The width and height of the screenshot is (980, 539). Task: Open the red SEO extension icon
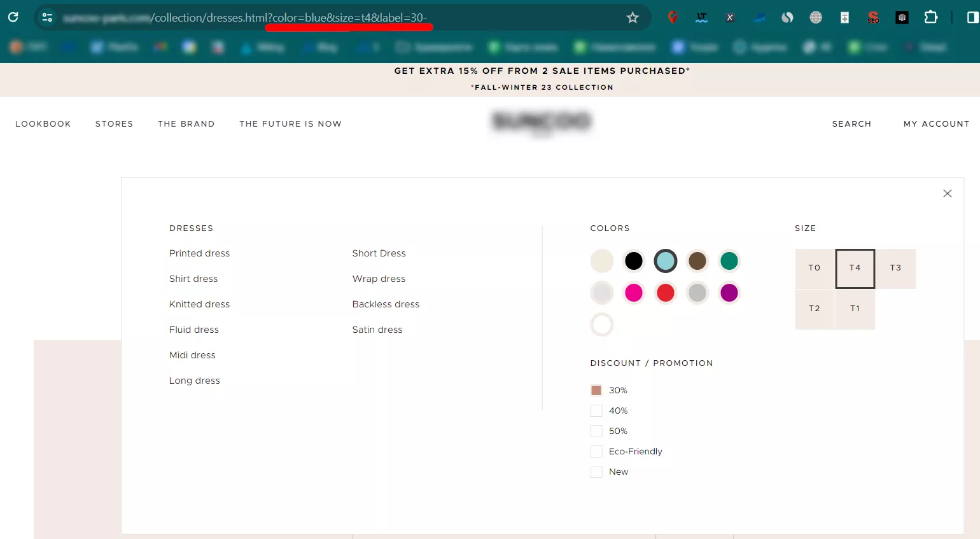pyautogui.click(x=873, y=18)
